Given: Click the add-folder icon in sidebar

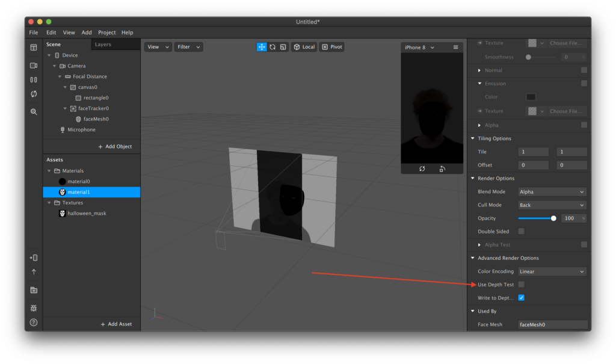Looking at the screenshot, I should (x=34, y=290).
